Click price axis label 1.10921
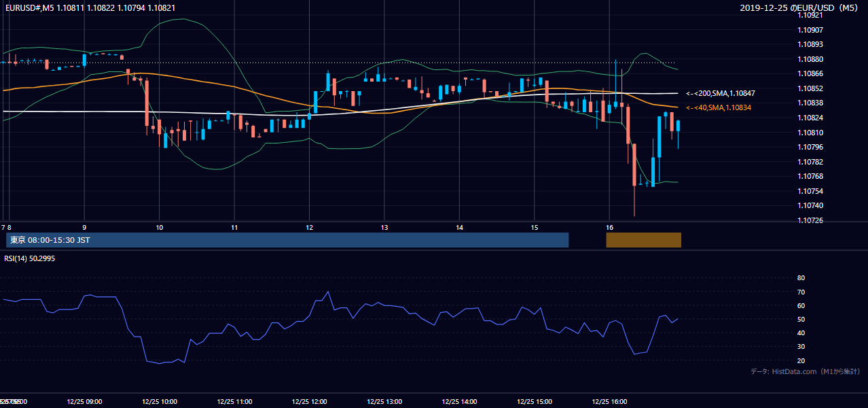868x408 pixels. point(810,15)
